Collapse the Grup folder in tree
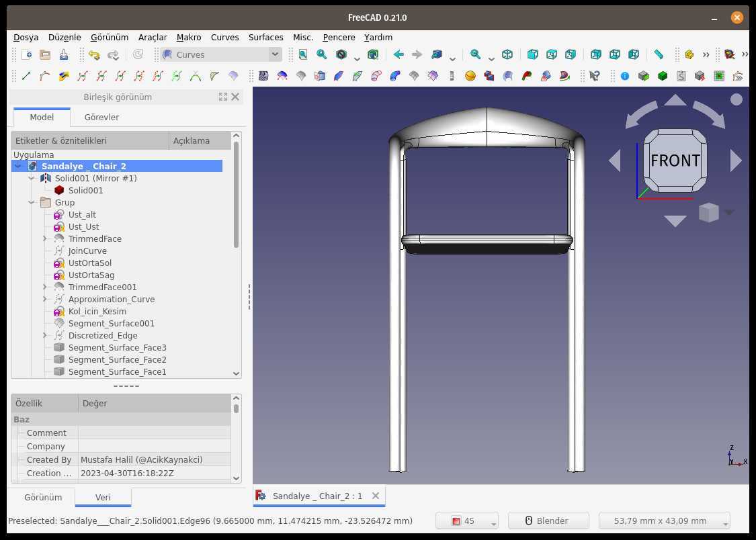 click(32, 202)
